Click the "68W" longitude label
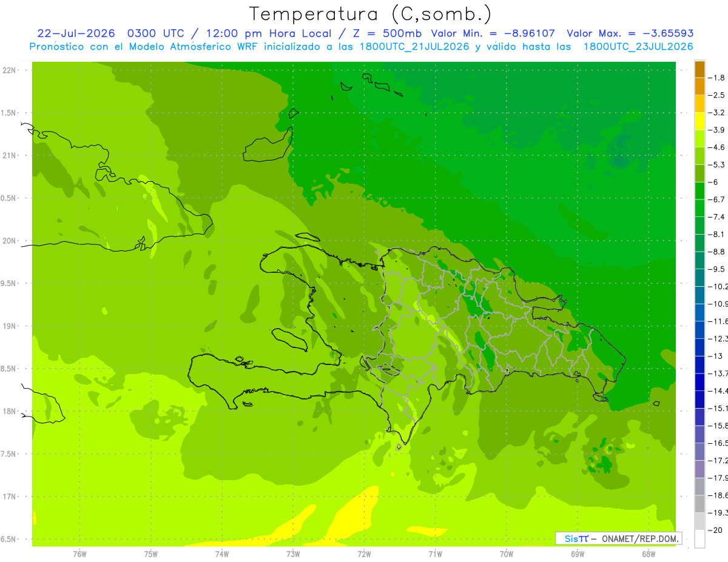The height and width of the screenshot is (562, 728). tap(649, 554)
